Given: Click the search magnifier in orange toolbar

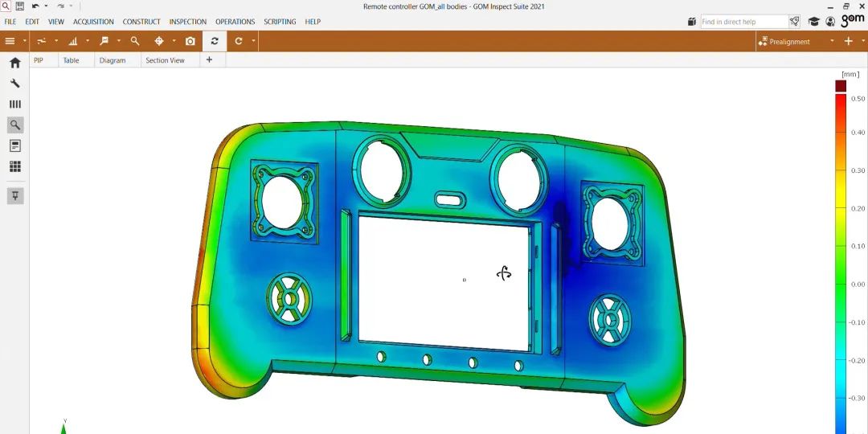Looking at the screenshot, I should tap(134, 41).
